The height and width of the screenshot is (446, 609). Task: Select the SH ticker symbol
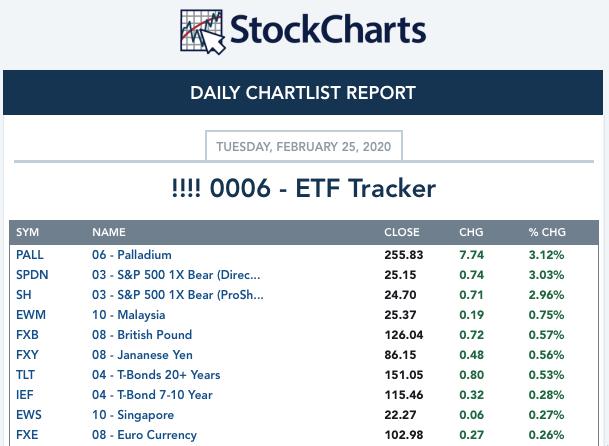[24, 295]
